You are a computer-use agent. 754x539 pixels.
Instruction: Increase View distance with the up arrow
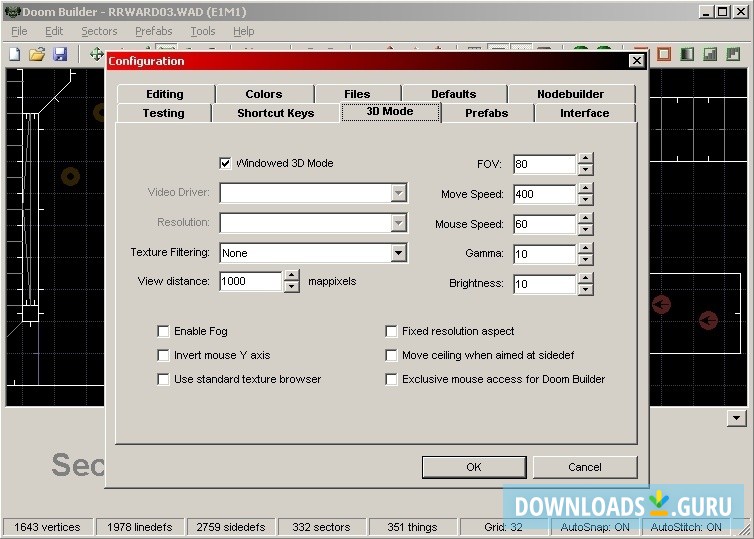tap(291, 276)
